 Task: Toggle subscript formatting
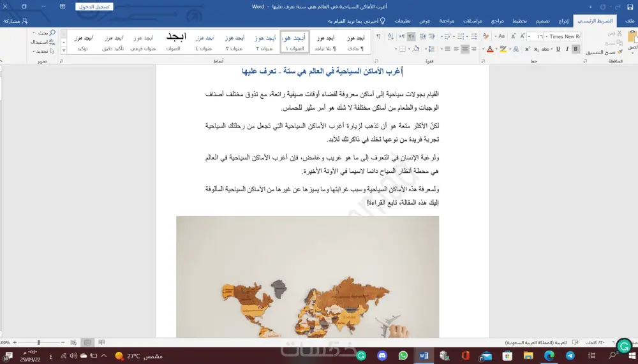pyautogui.click(x=537, y=49)
